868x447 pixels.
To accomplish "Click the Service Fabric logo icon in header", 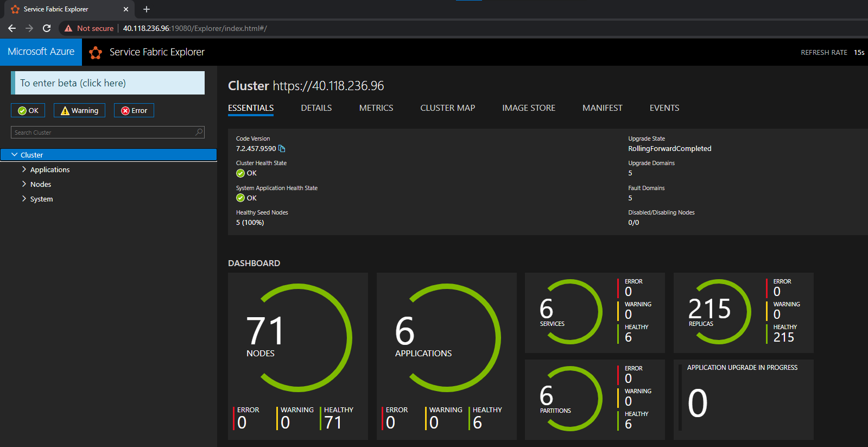I will pyautogui.click(x=96, y=52).
